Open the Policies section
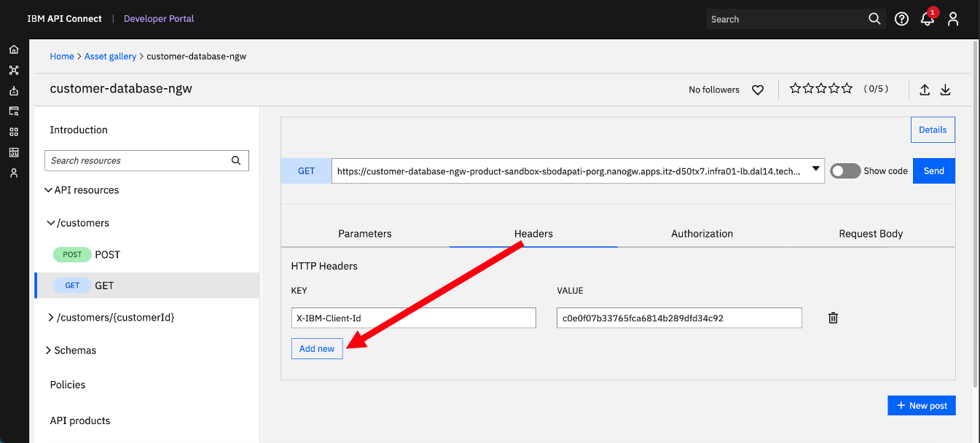This screenshot has height=443, width=980. (68, 385)
